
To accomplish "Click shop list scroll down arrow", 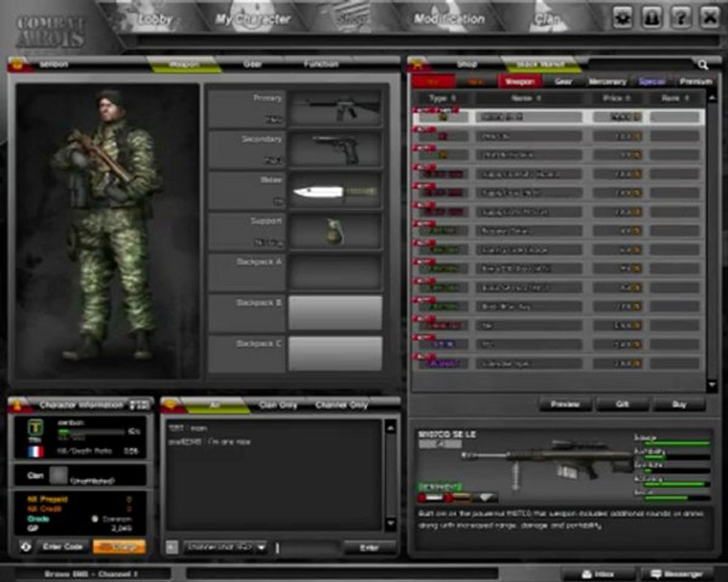I will pos(712,385).
